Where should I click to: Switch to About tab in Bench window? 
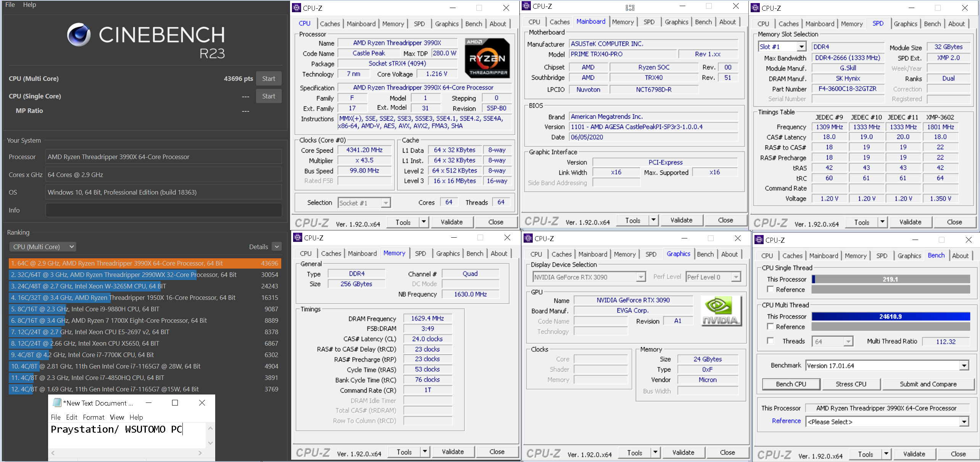tap(960, 256)
